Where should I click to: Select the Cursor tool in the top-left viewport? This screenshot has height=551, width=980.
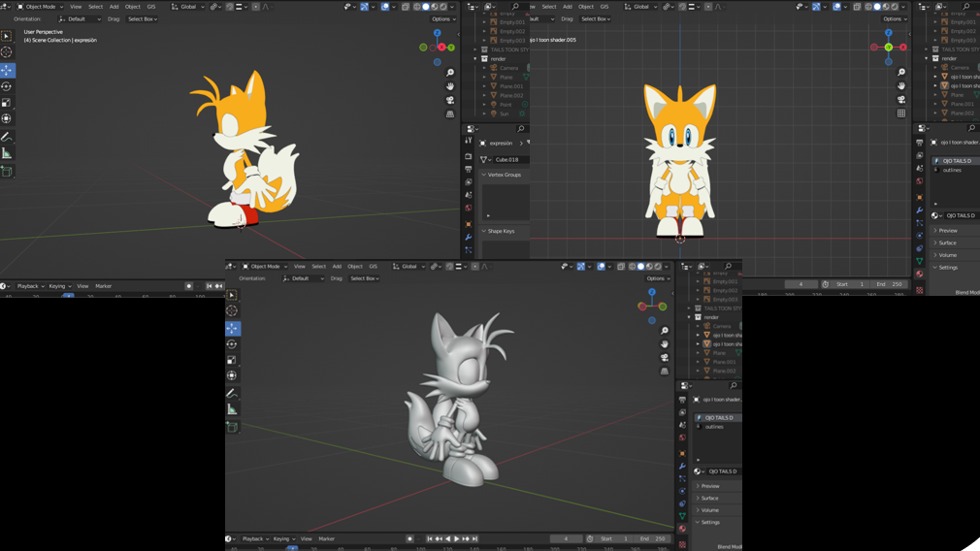7,52
